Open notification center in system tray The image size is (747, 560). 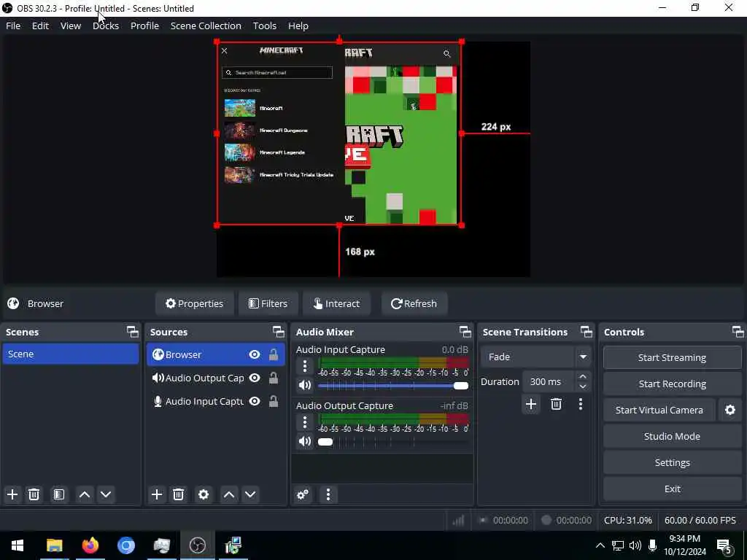tap(724, 545)
